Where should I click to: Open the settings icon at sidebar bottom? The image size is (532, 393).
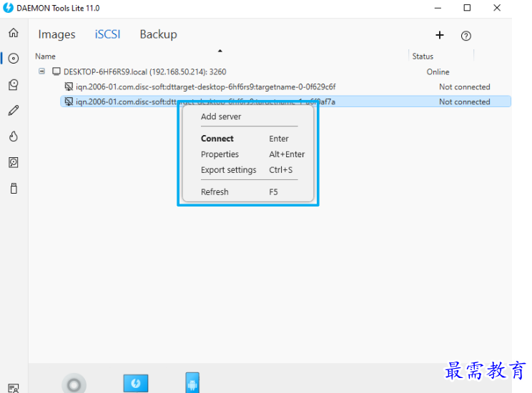point(14,388)
